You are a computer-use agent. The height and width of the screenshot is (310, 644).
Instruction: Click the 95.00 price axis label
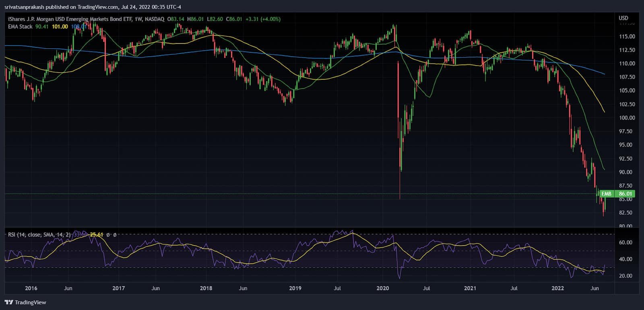tap(627, 145)
